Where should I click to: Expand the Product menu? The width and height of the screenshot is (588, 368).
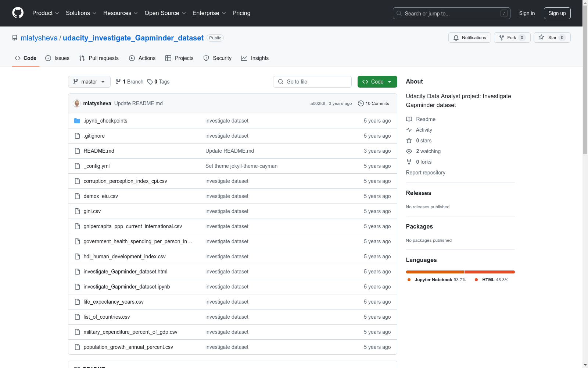[46, 13]
